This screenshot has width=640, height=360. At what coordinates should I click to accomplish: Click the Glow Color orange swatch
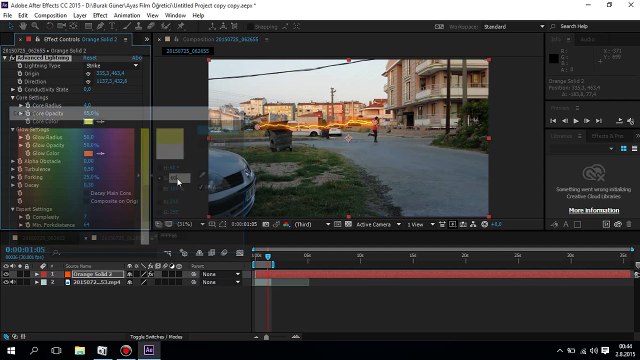point(88,153)
